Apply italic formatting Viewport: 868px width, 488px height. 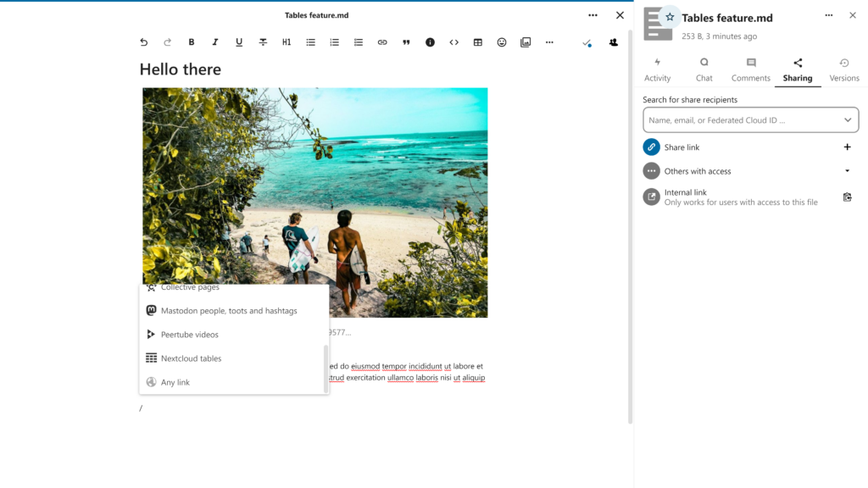214,42
